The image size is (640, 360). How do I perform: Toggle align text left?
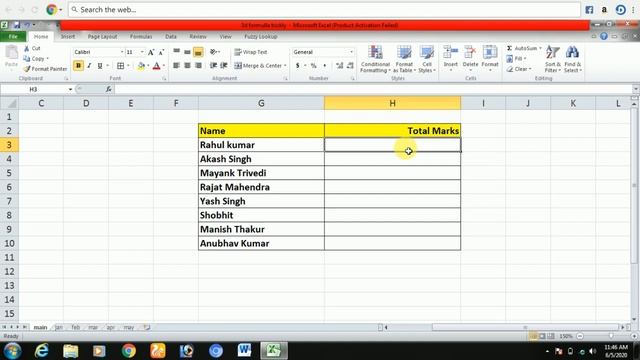(176, 66)
